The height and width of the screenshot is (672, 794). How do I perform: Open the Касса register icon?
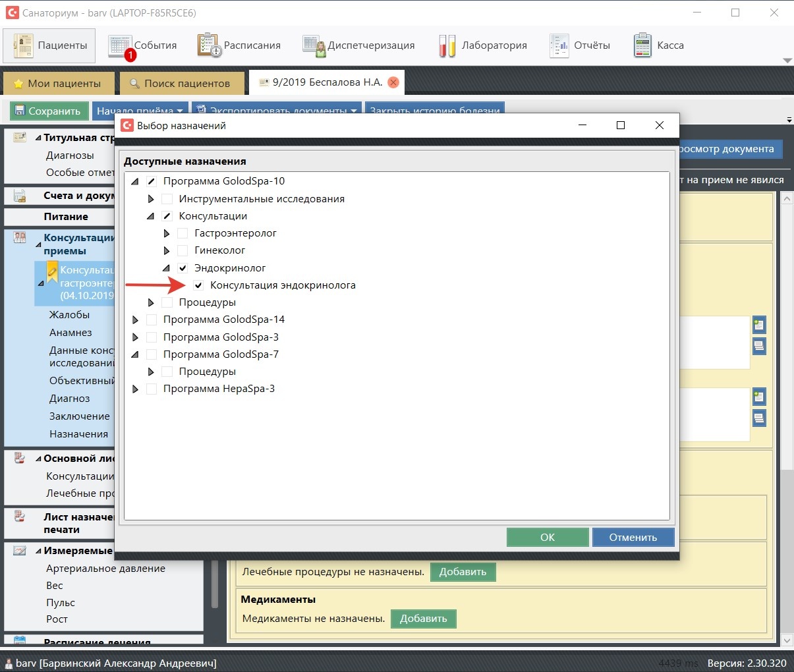tap(642, 45)
